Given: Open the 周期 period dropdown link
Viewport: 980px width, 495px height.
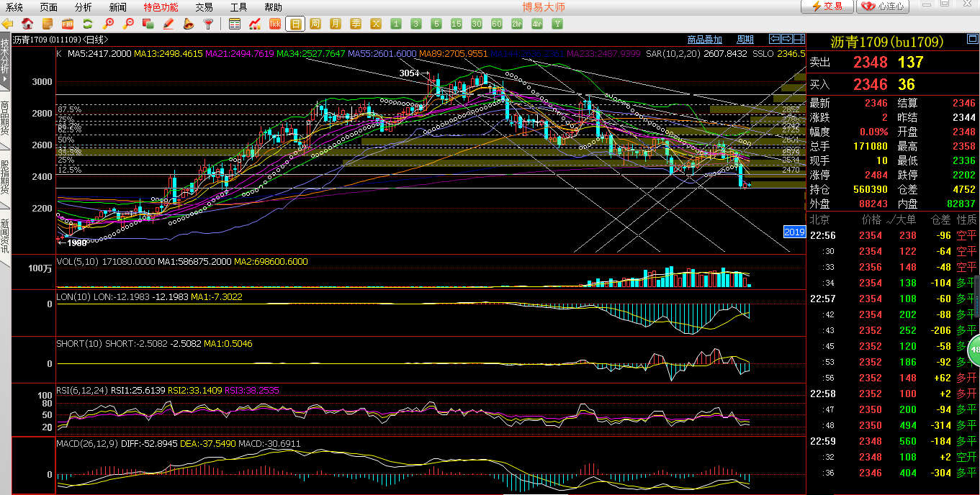Looking at the screenshot, I should [x=745, y=40].
